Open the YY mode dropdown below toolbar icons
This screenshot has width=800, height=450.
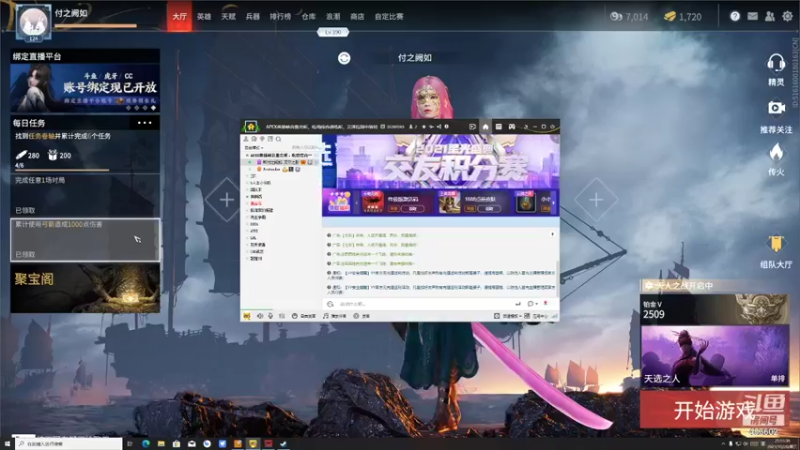point(254,147)
